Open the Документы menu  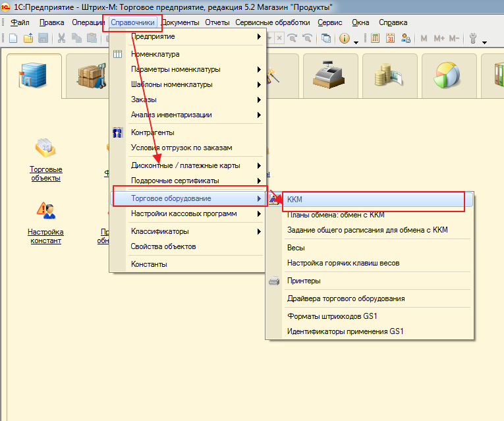[181, 22]
